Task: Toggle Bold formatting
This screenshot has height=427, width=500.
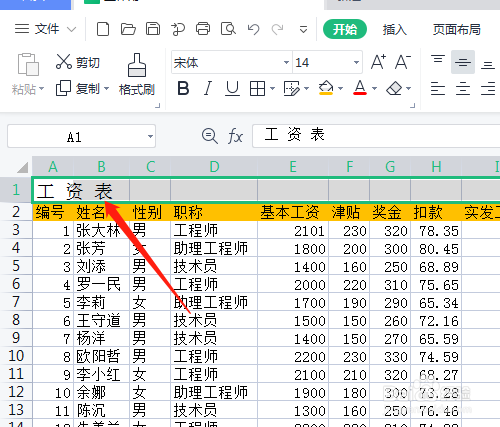Action: 183,89
